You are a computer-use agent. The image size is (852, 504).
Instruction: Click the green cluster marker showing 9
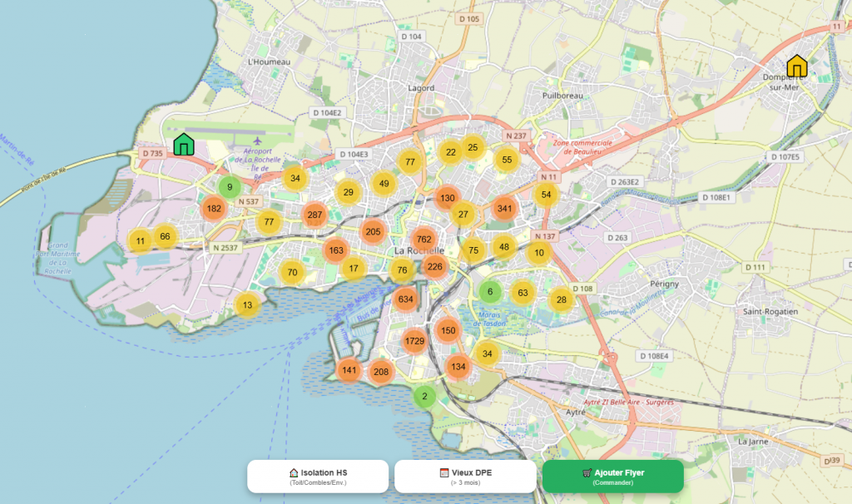(230, 187)
